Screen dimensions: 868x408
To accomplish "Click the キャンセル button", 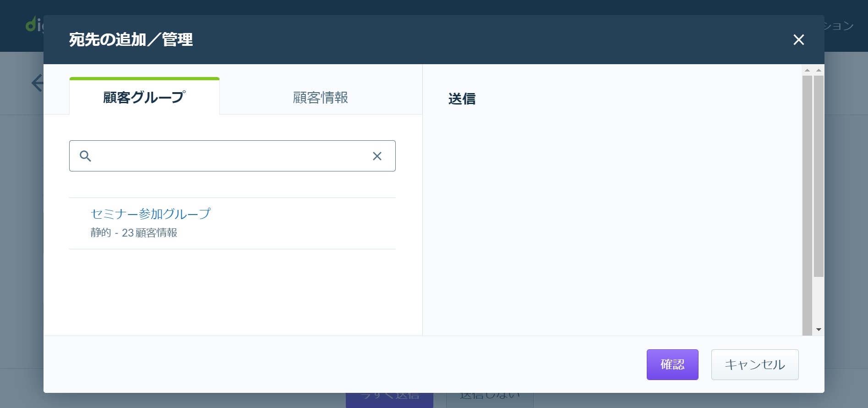I will 755,364.
